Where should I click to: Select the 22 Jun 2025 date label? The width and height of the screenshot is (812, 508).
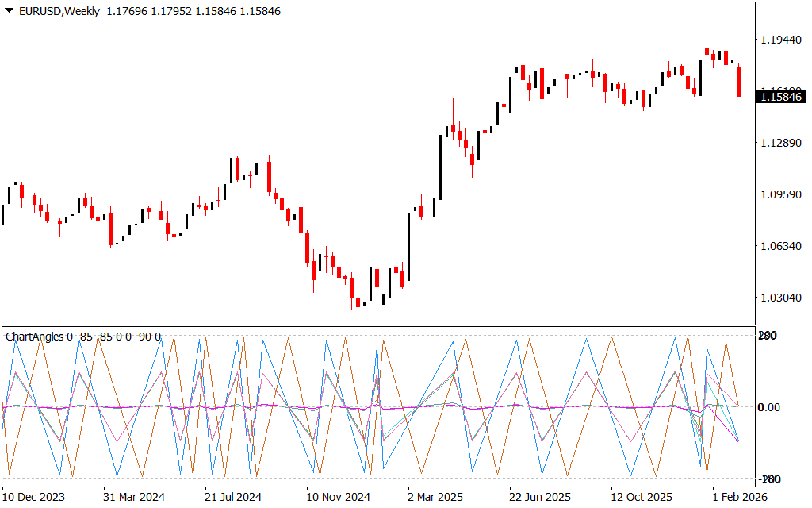(x=538, y=497)
